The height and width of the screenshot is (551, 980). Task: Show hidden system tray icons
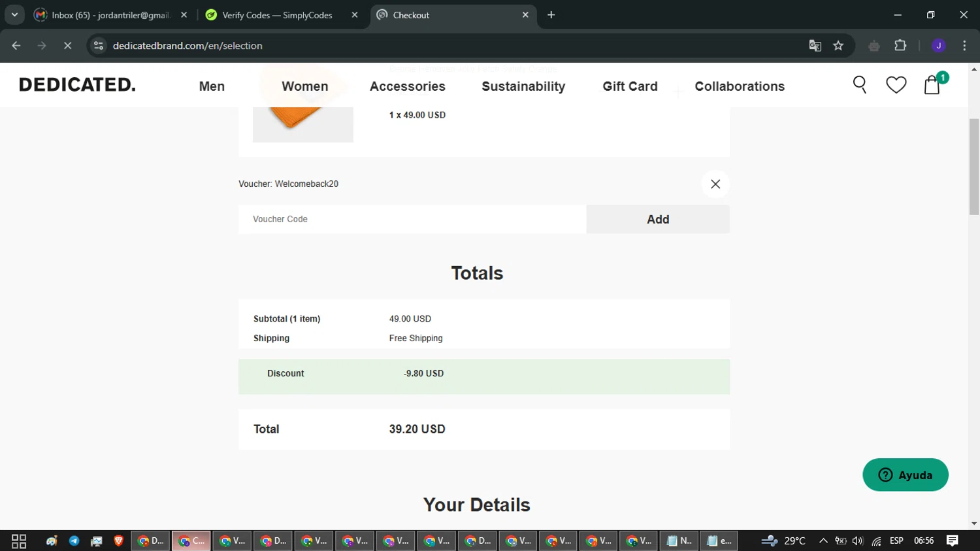pos(823,541)
